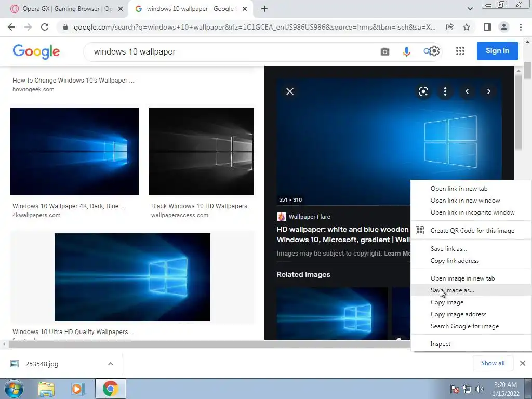This screenshot has height=399, width=532.
Task: Open Windows 10 Ultra HD Quality Wallpapers thumbnail
Action: click(x=132, y=277)
